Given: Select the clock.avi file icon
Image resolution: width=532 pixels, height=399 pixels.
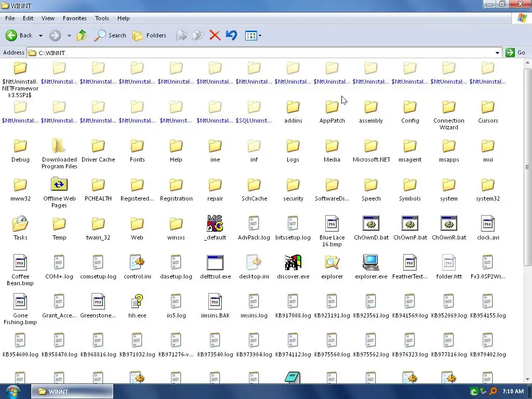Looking at the screenshot, I should pos(487,223).
